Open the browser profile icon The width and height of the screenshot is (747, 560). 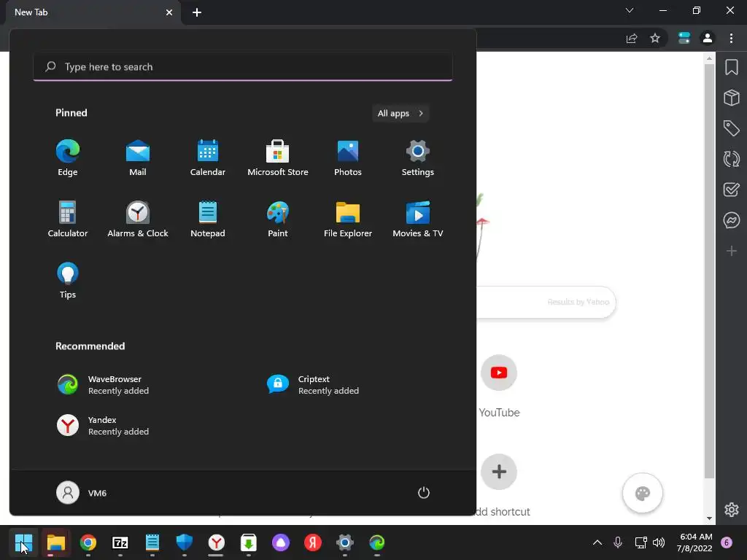point(708,38)
